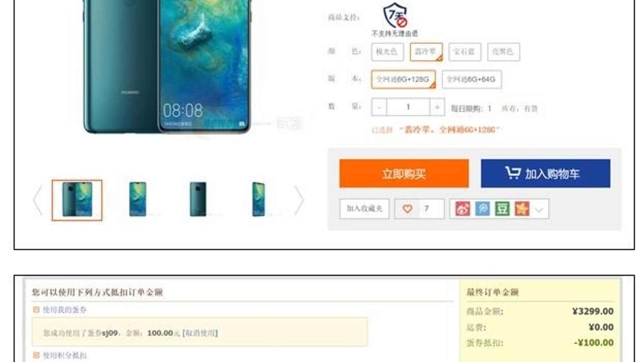This screenshot has height=362, width=644.
Task: Select the back-view phone thumbnail
Action: [x=198, y=200]
